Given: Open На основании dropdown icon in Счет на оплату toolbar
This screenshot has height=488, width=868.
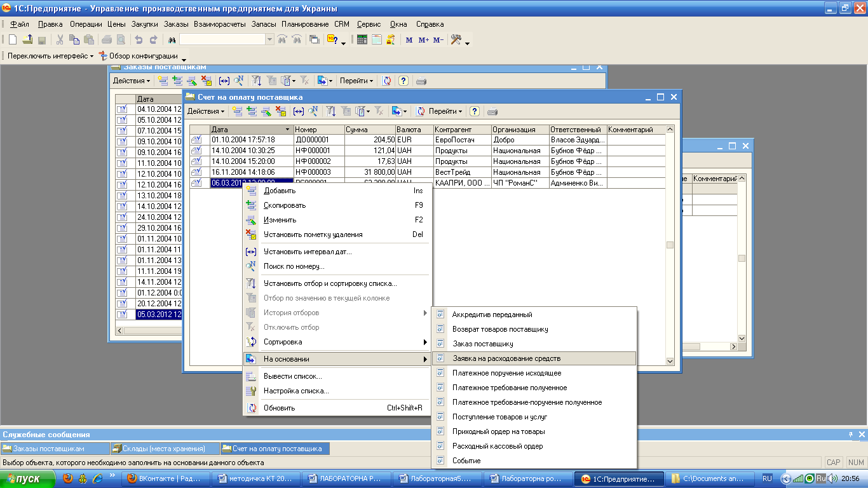Looking at the screenshot, I should tap(398, 111).
